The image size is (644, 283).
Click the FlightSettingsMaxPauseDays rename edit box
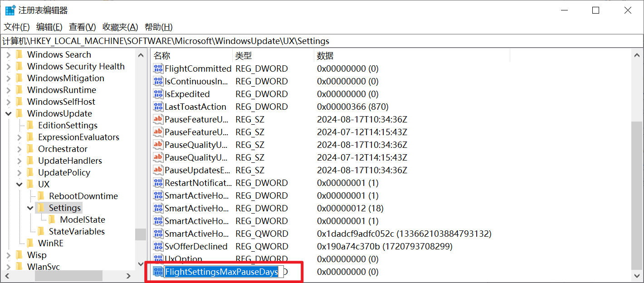[x=224, y=272]
